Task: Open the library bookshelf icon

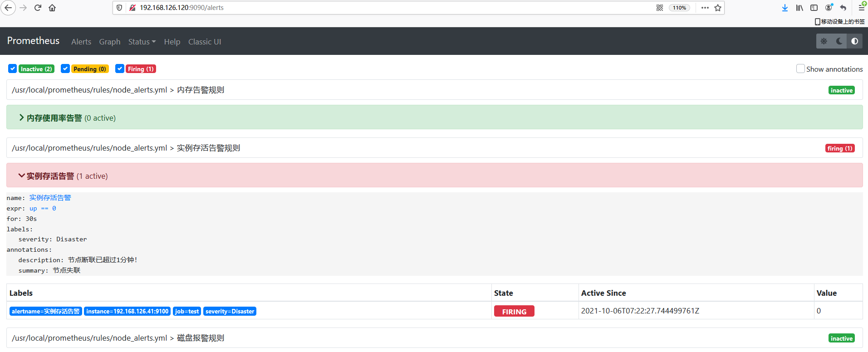Action: 799,8
